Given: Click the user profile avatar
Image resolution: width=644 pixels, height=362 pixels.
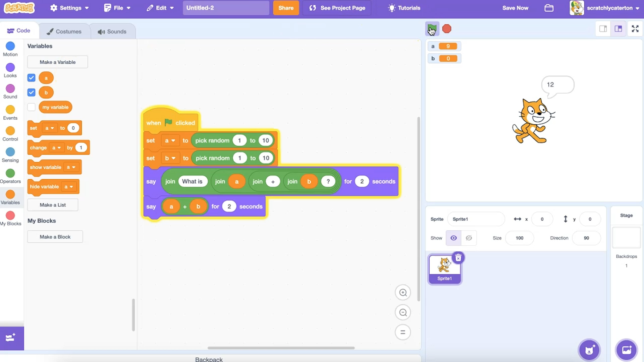Looking at the screenshot, I should (x=577, y=8).
